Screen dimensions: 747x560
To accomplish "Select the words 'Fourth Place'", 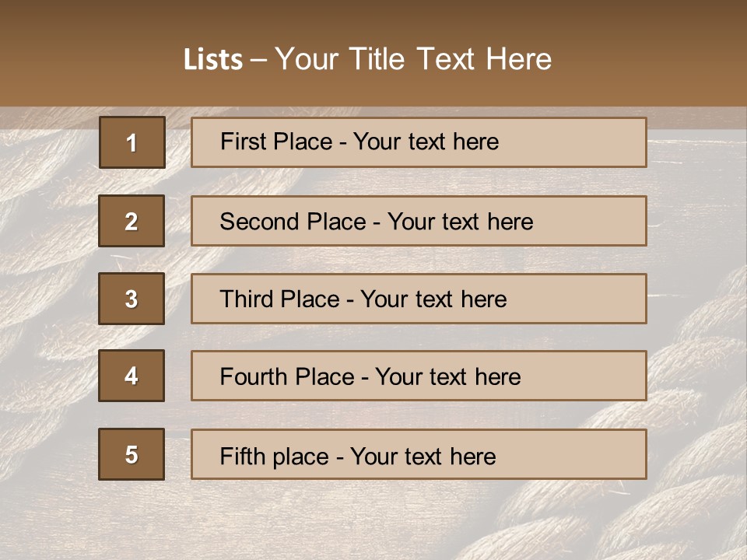I will tap(286, 377).
